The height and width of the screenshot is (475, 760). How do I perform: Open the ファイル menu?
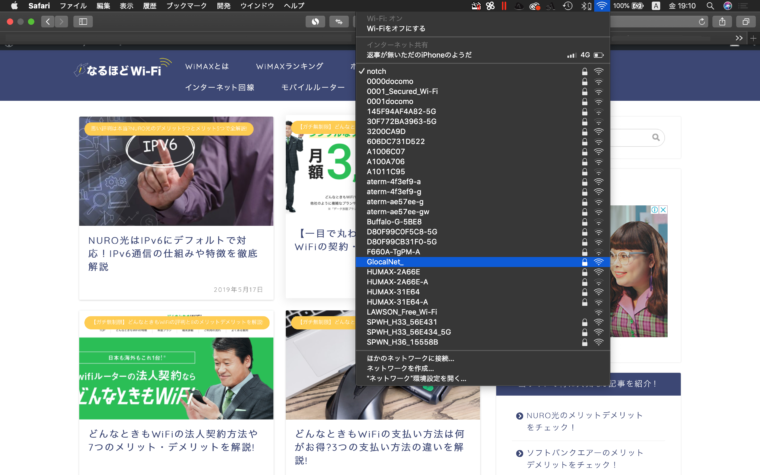[x=73, y=6]
